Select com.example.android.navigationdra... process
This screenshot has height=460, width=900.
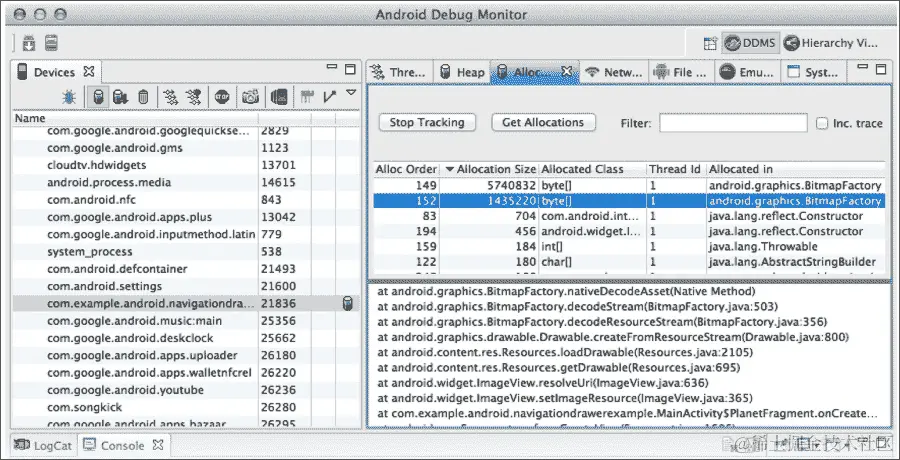point(186,304)
